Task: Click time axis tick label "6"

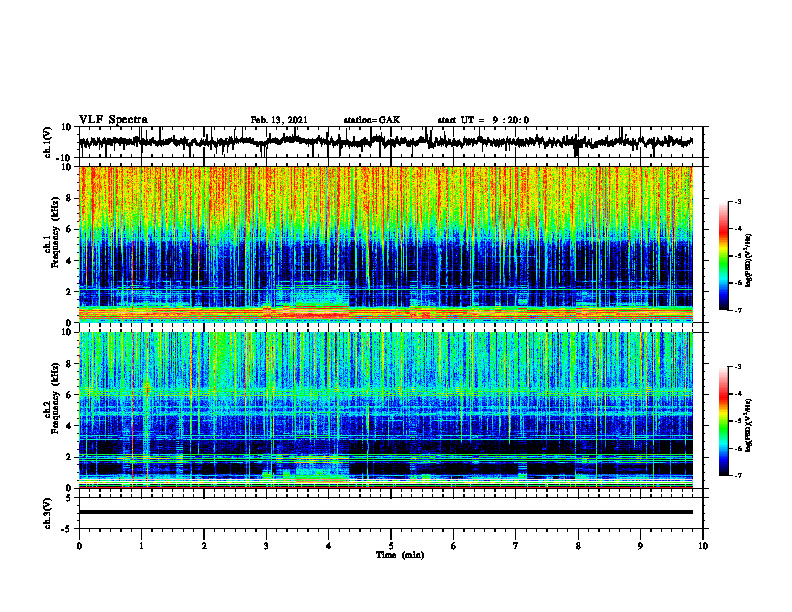Action: pyautogui.click(x=453, y=546)
